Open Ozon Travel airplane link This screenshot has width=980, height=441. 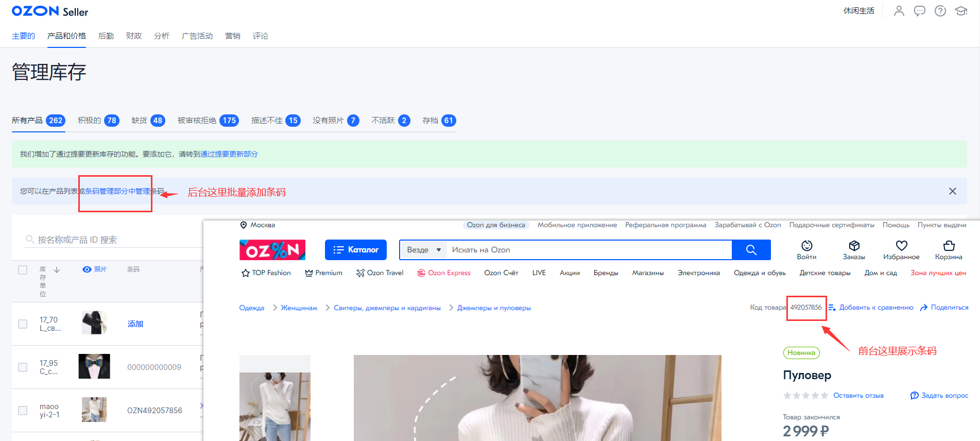tap(380, 273)
